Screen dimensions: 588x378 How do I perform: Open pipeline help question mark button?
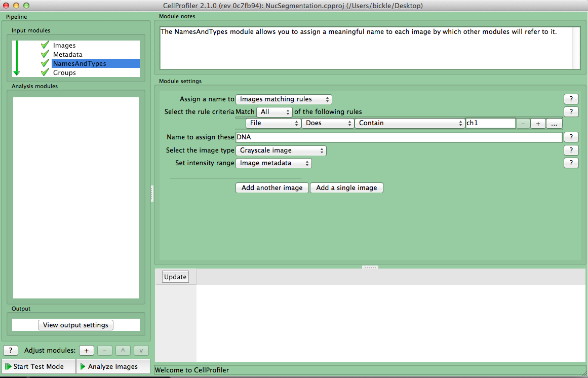[x=11, y=351]
